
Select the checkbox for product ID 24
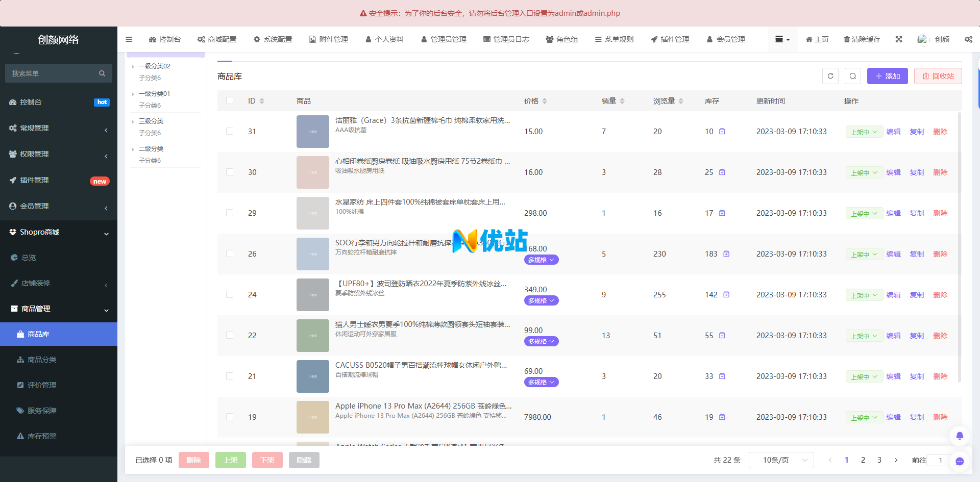pos(230,295)
